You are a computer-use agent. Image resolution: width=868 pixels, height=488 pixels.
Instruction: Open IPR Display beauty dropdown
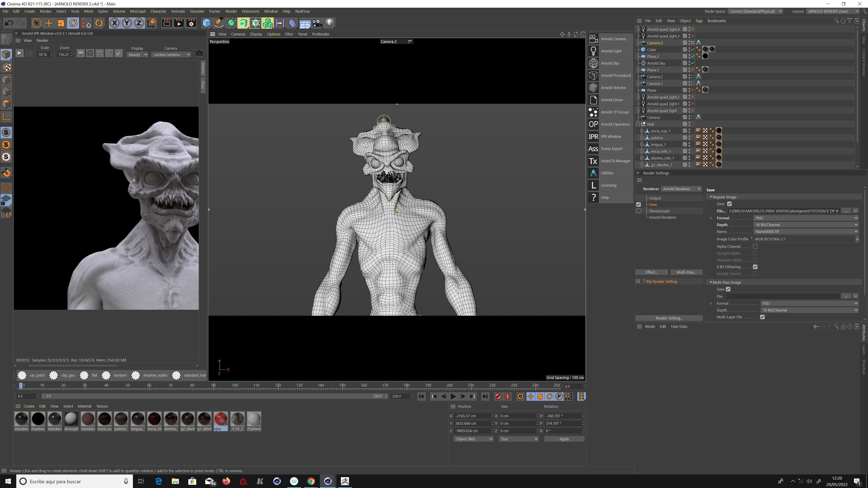(137, 54)
